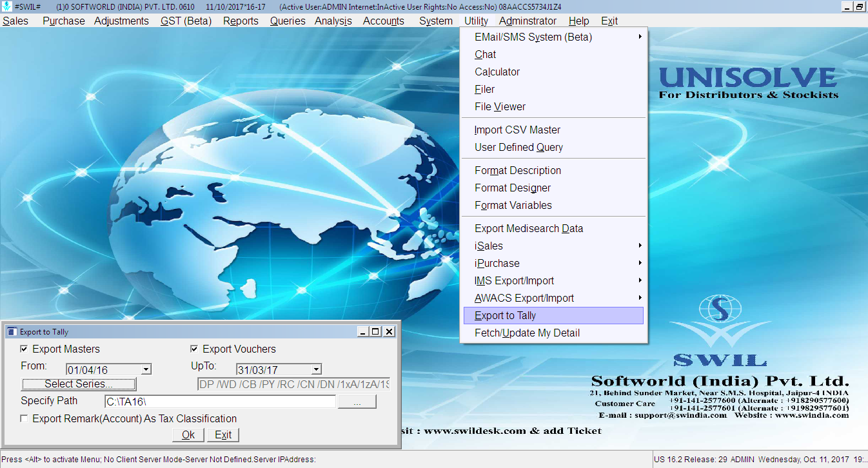Select Import CSV Master
This screenshot has height=468, width=868.
pos(554,130)
